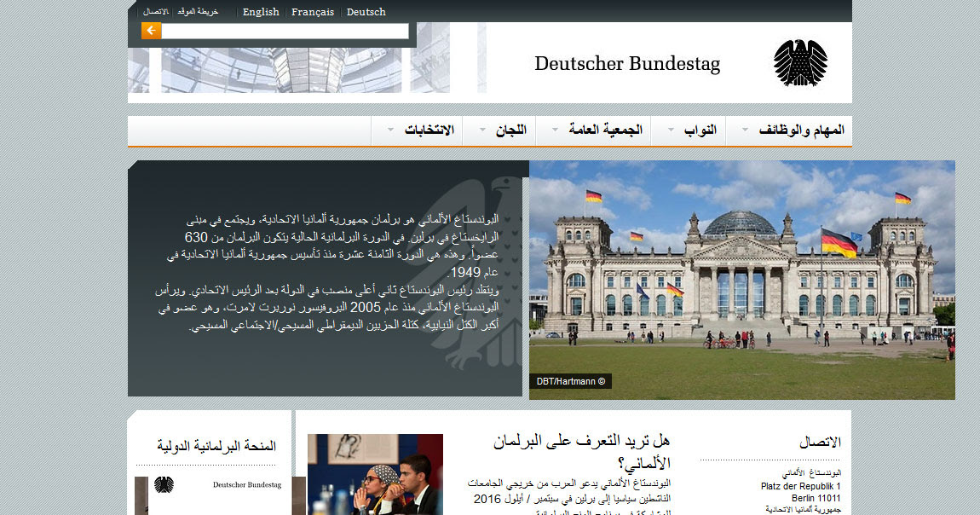
Task: Click the Reichstag building photo
Action: pos(742,280)
